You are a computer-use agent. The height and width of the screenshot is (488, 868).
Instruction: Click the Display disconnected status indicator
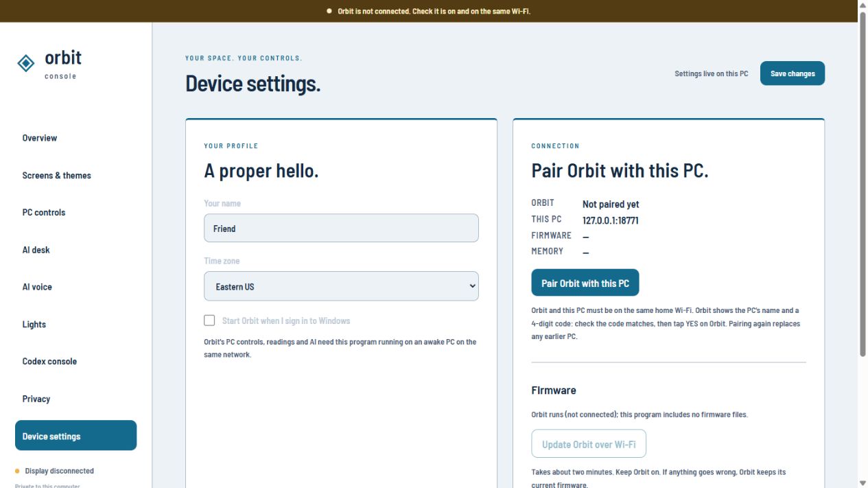[54, 471]
